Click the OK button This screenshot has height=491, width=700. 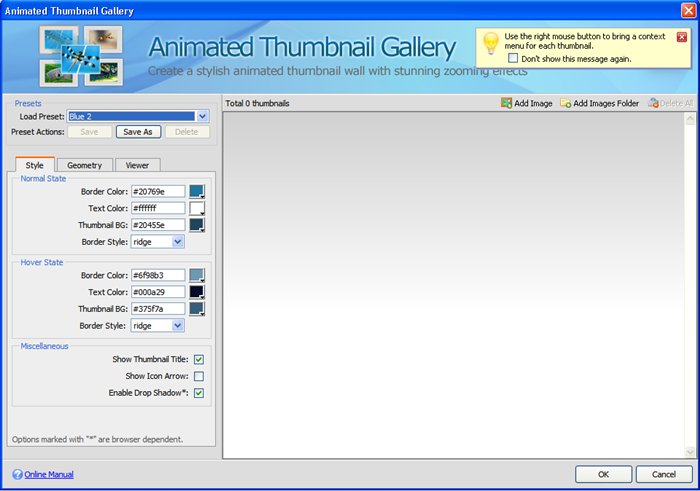click(604, 474)
